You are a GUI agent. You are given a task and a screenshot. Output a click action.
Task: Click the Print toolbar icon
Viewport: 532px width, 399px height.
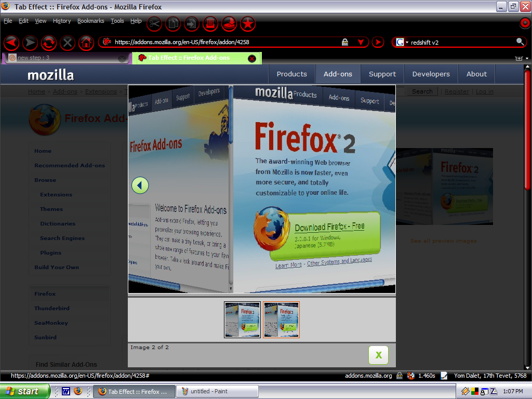210,23
